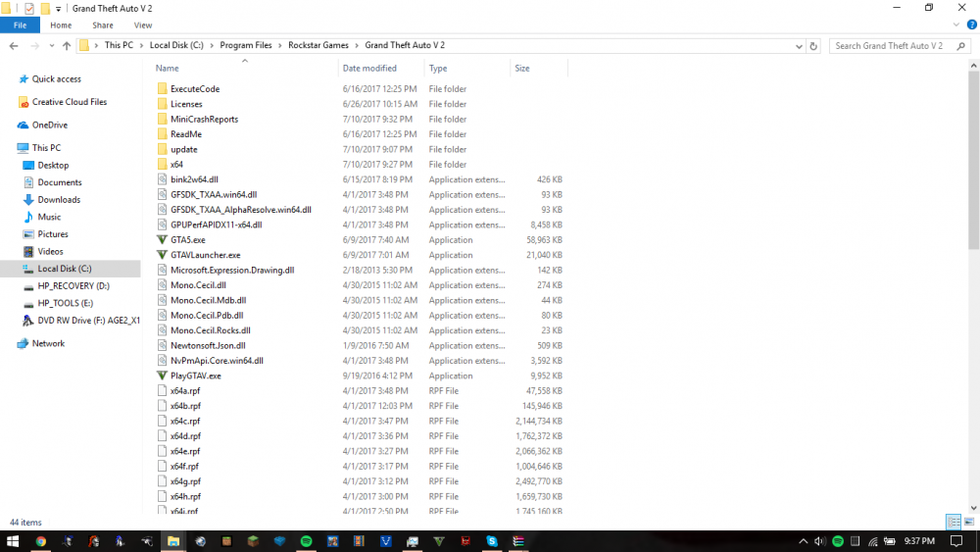Image resolution: width=980 pixels, height=552 pixels.
Task: Open the Customize Quick Access Toolbar dropdown
Action: pyautogui.click(x=58, y=9)
